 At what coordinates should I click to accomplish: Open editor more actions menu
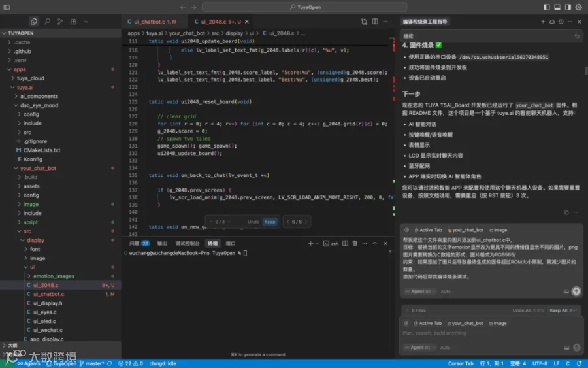click(385, 22)
